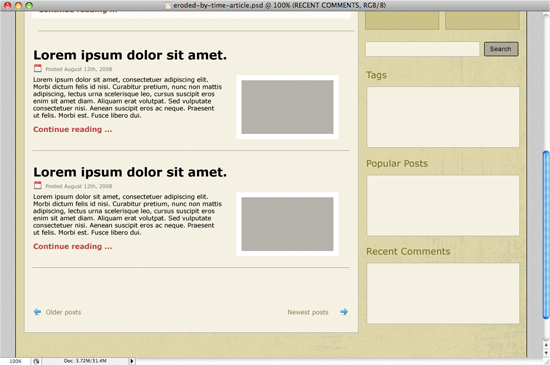Zoom the window using the green button
The image size is (550, 365).
29,5
